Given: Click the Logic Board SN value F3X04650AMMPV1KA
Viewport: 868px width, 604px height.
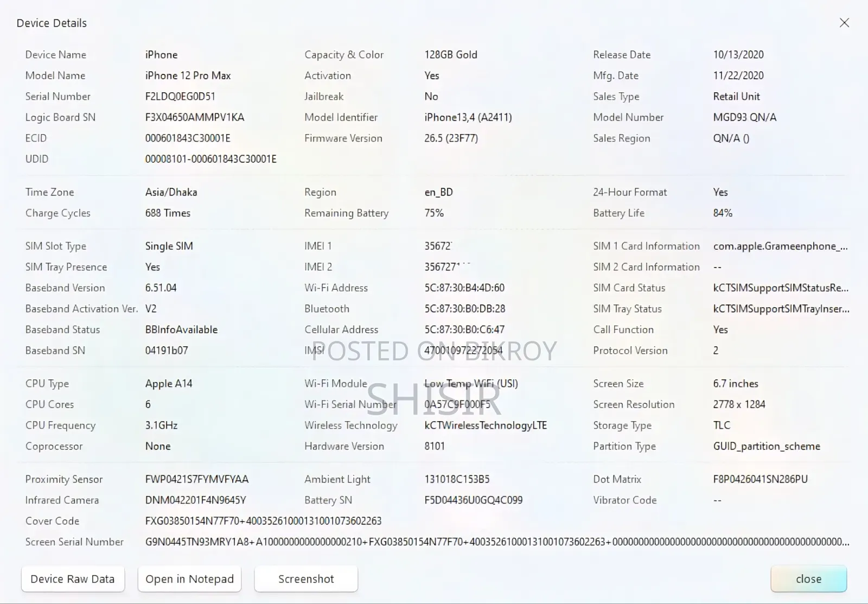Looking at the screenshot, I should (x=195, y=117).
